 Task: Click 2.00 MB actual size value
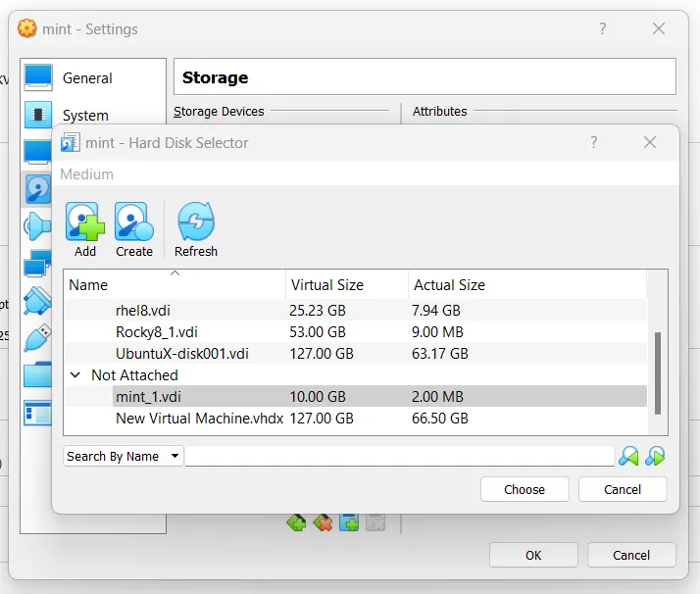pos(437,396)
